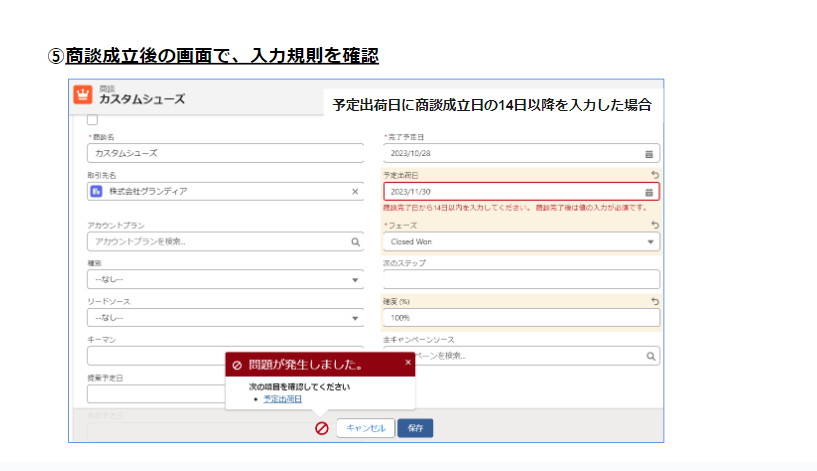Click the red error indicator beside キャンセル
The image size is (817, 471).
coord(322,428)
